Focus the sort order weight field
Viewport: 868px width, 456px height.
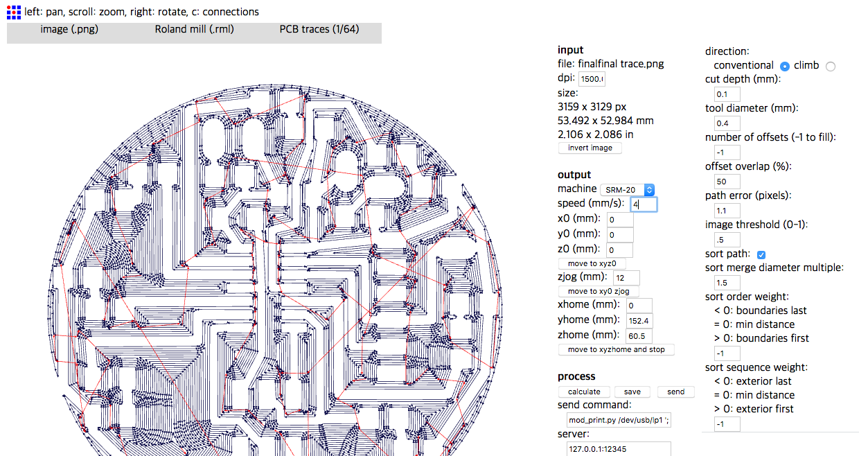(x=727, y=353)
